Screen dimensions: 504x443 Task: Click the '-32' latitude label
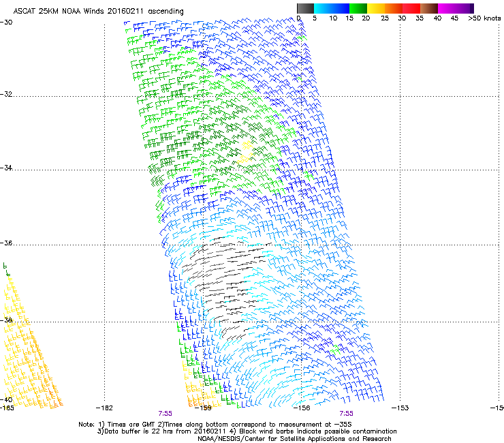pos(6,94)
